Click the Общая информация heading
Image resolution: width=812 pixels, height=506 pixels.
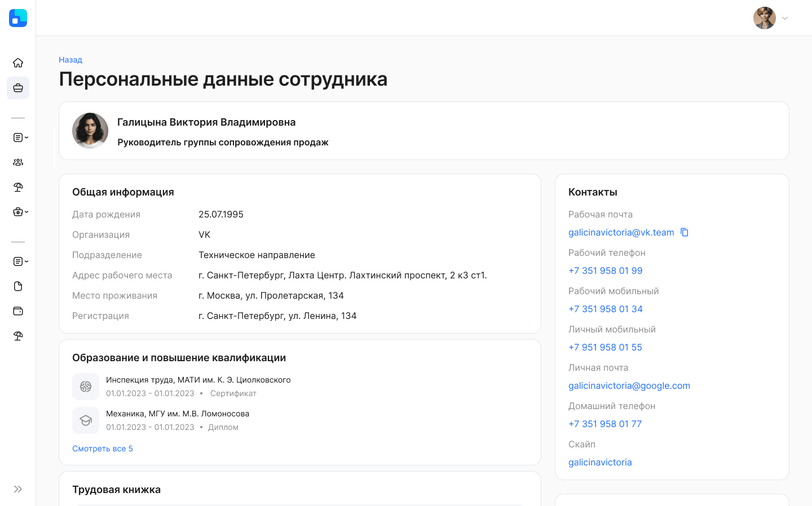pyautogui.click(x=123, y=192)
